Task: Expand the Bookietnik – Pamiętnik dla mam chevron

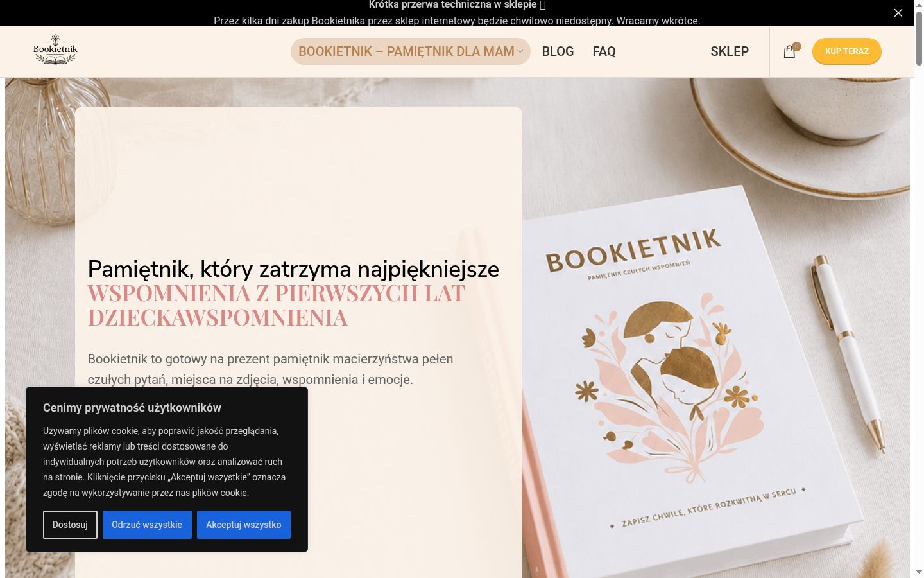Action: 520,51
